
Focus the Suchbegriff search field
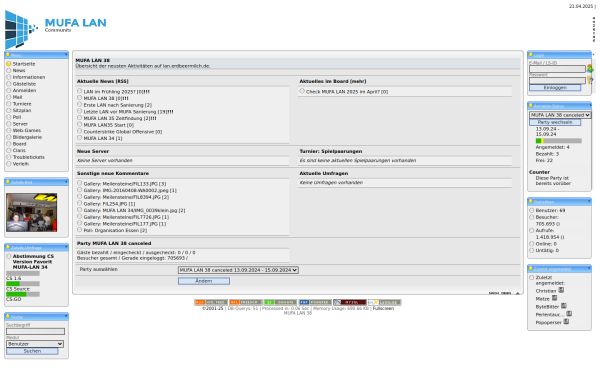pyautogui.click(x=35, y=331)
